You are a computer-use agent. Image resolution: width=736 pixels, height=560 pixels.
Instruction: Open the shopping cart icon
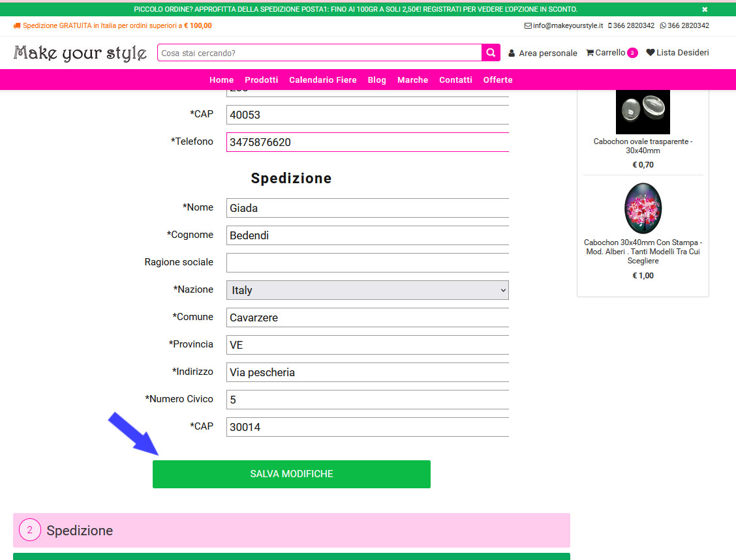click(x=590, y=53)
